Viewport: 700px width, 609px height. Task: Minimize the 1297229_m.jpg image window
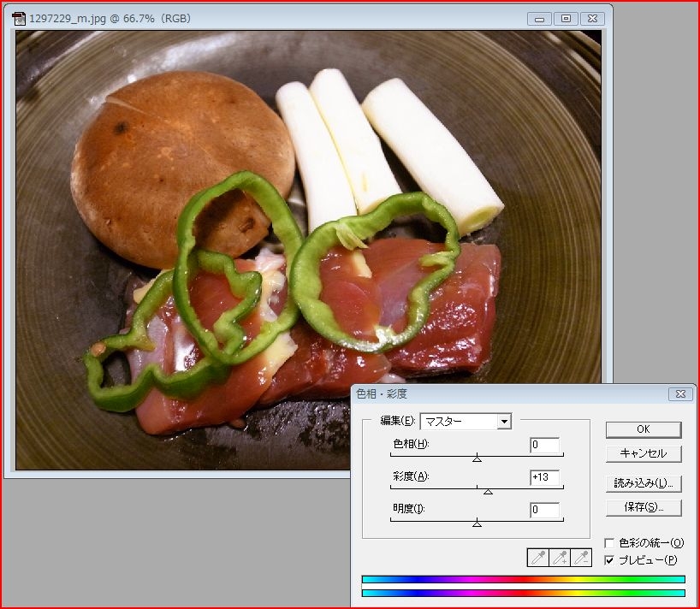click(x=539, y=19)
